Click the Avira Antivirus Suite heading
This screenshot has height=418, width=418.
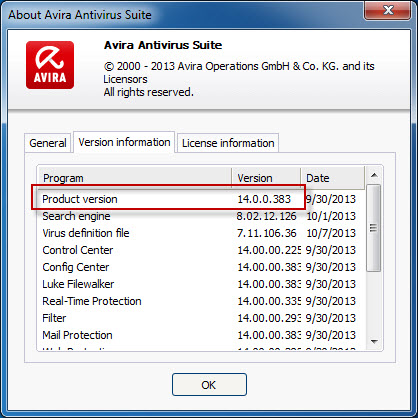pyautogui.click(x=163, y=45)
